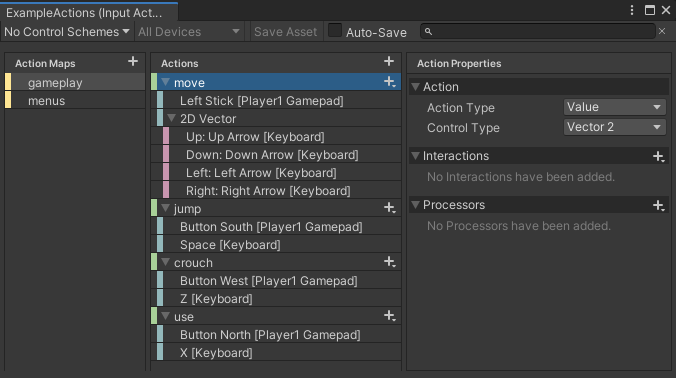Click the Control Type label
Image resolution: width=676 pixels, height=378 pixels.
click(463, 128)
